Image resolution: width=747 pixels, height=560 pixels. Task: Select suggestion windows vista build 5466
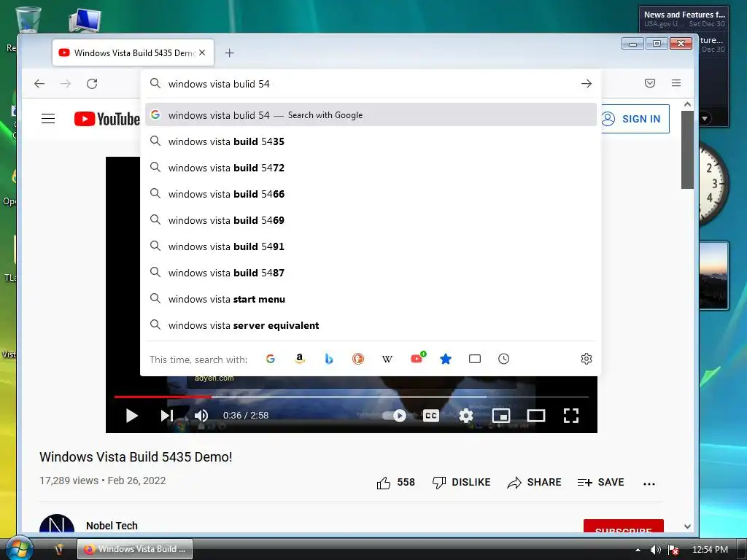[371, 194]
